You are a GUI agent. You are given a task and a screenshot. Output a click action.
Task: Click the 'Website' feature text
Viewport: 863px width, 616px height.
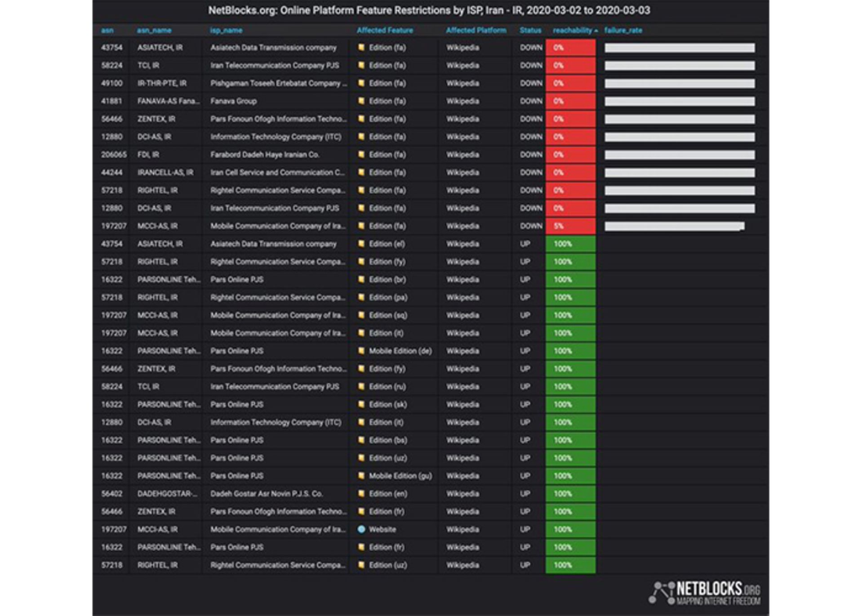(x=382, y=529)
